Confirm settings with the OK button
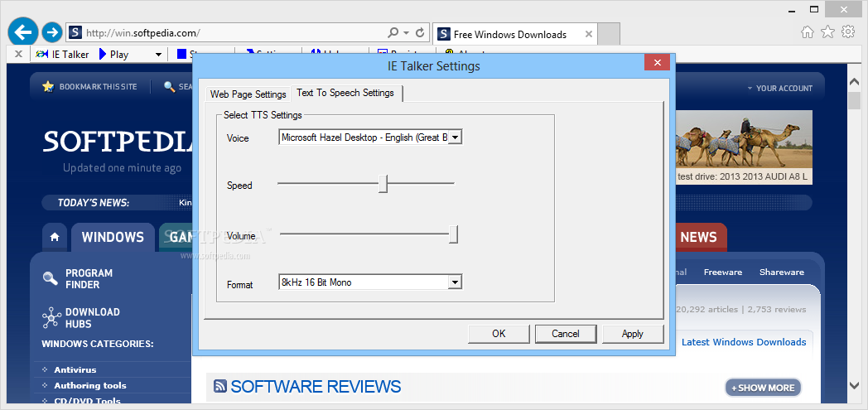The image size is (868, 410). pos(499,334)
